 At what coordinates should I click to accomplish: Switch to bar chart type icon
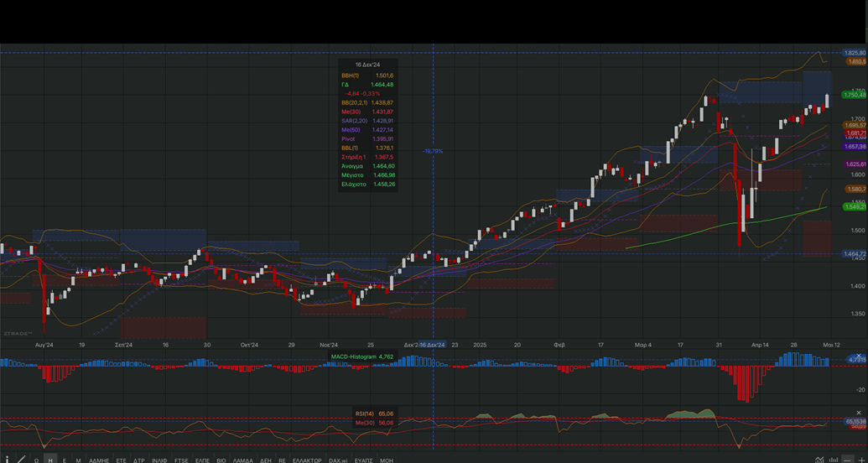click(834, 460)
